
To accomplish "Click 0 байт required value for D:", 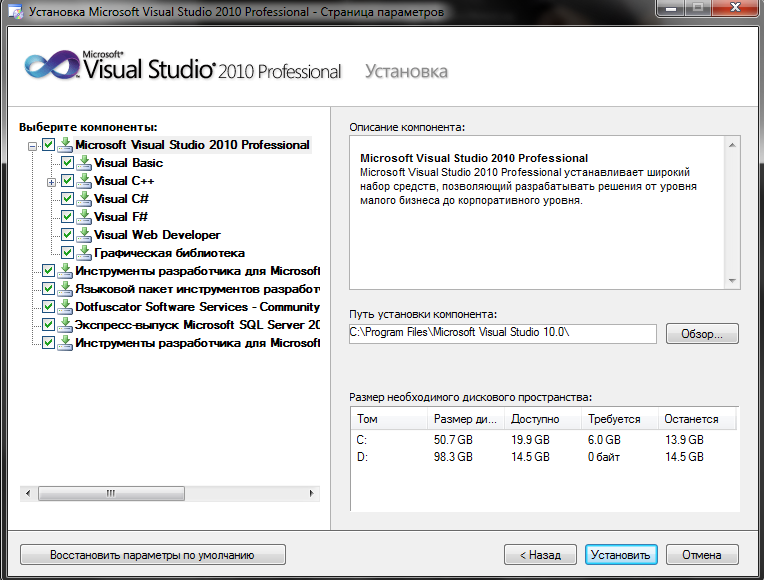I will click(x=604, y=457).
